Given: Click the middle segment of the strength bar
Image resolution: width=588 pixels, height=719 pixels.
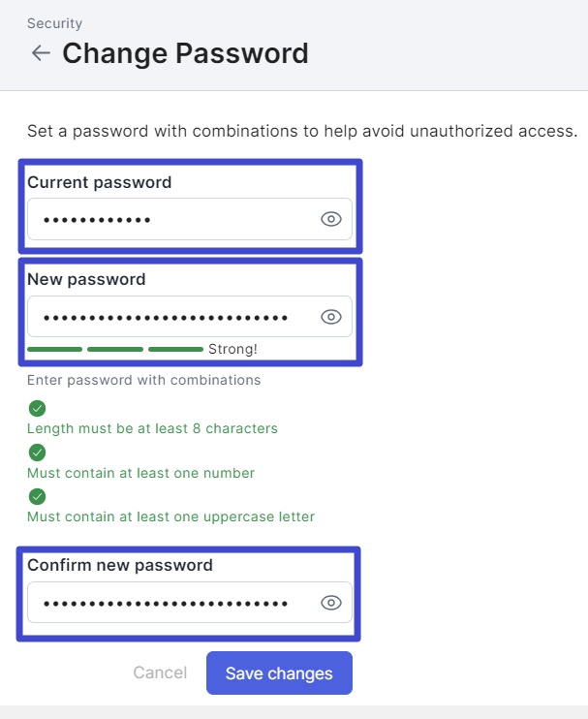Looking at the screenshot, I should (114, 349).
